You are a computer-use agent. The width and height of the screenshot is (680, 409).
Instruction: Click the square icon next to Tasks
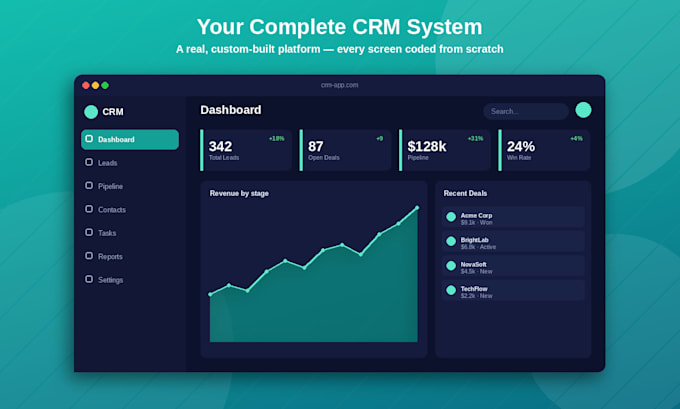89,232
